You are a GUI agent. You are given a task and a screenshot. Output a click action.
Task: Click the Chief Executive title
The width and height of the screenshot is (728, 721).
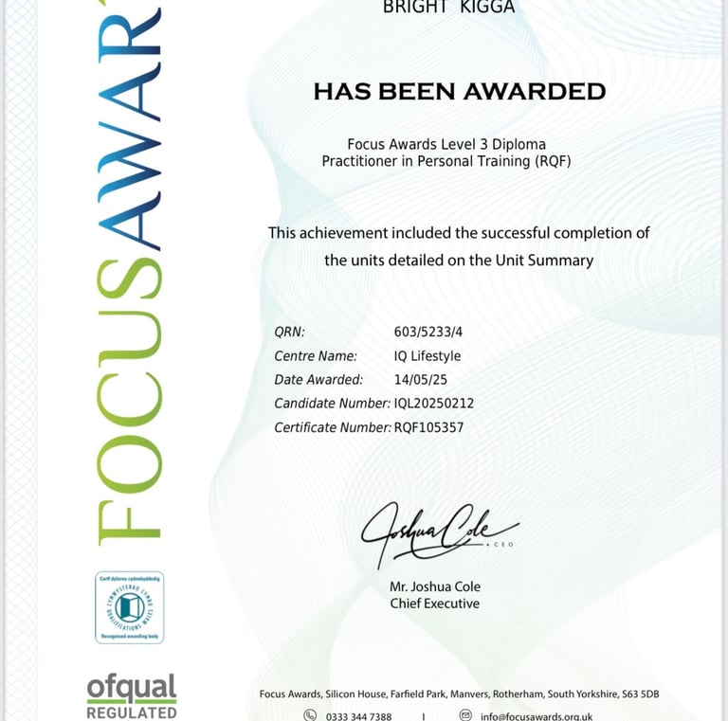pyautogui.click(x=434, y=604)
